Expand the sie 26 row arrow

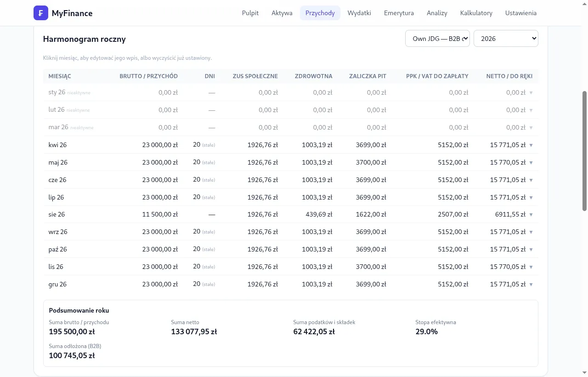531,215
